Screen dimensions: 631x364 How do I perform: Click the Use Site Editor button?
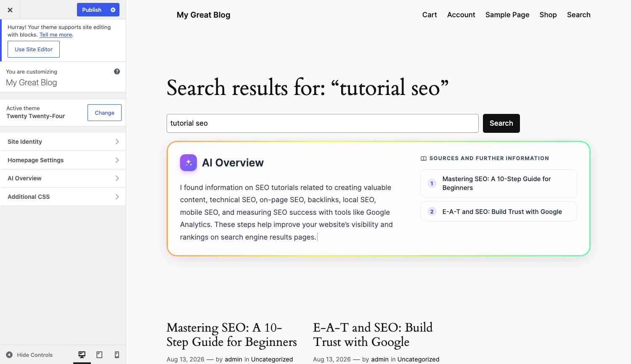(34, 49)
